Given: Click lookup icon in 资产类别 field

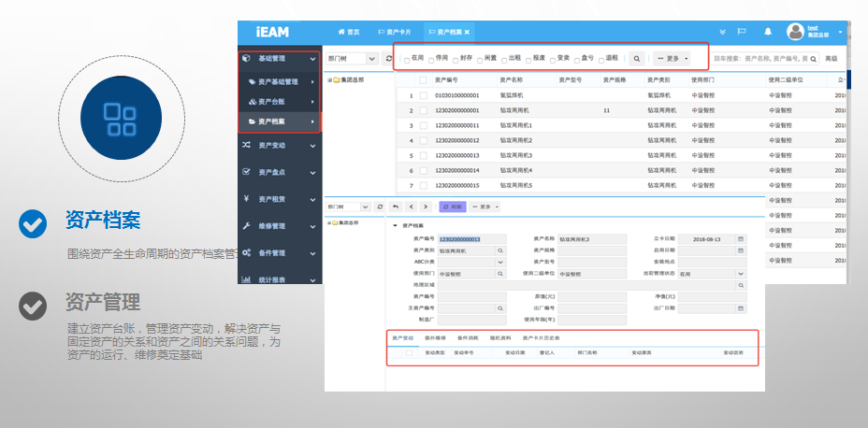Looking at the screenshot, I should point(500,251).
